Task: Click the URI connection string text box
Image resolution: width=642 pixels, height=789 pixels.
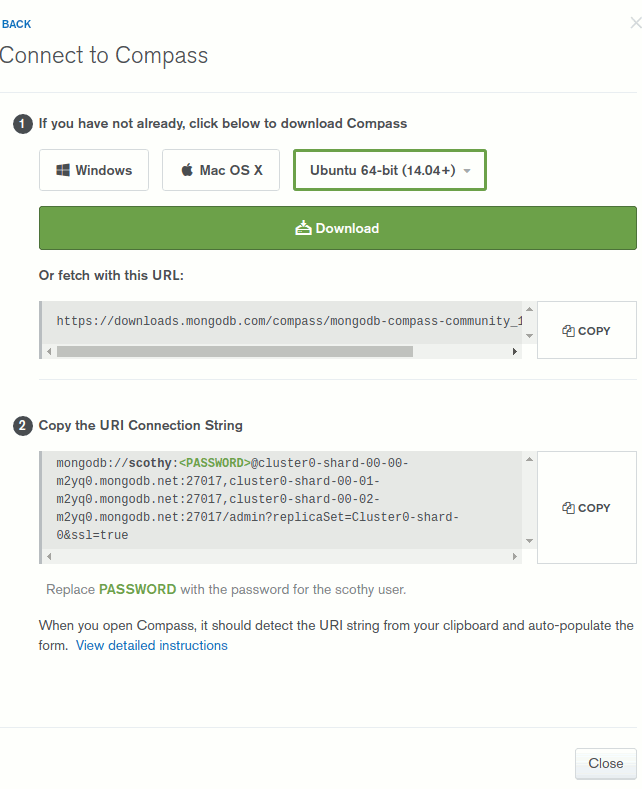Action: [282, 499]
